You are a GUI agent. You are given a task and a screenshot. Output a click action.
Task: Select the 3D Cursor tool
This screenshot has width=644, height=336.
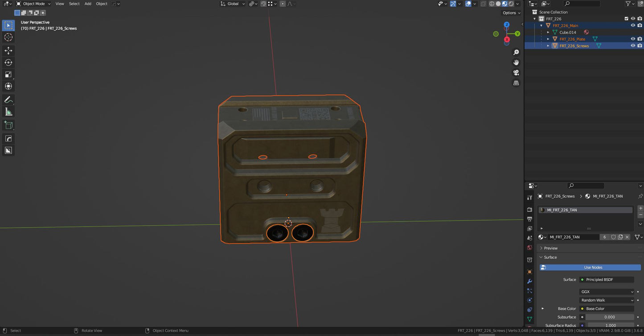(x=8, y=37)
